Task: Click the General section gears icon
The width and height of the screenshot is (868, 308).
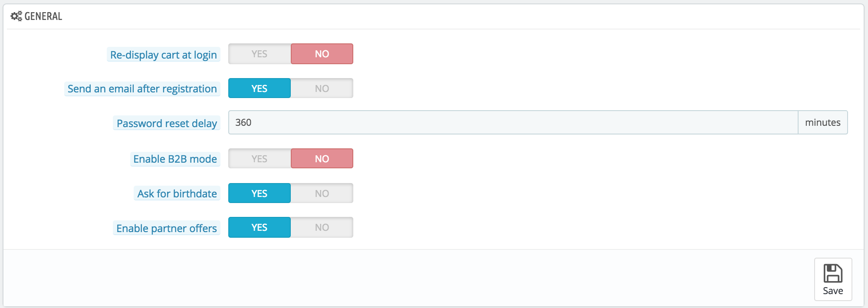Action: click(16, 16)
